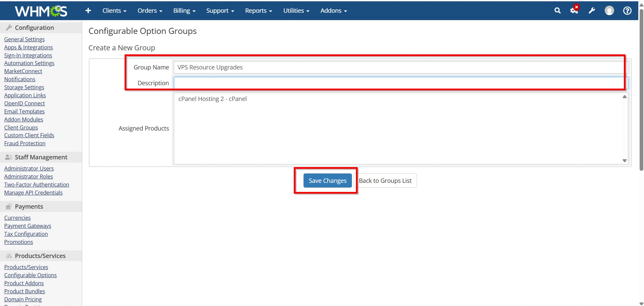The image size is (644, 306).
Task: Expand the Billing dropdown menu
Action: pos(184,11)
